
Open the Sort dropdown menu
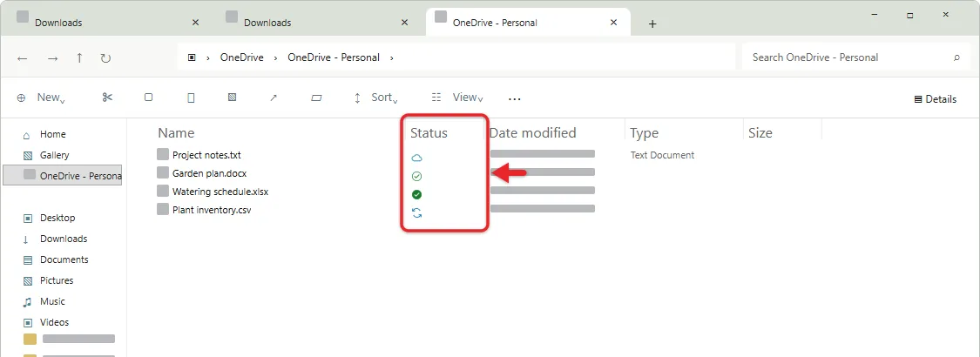coord(376,98)
